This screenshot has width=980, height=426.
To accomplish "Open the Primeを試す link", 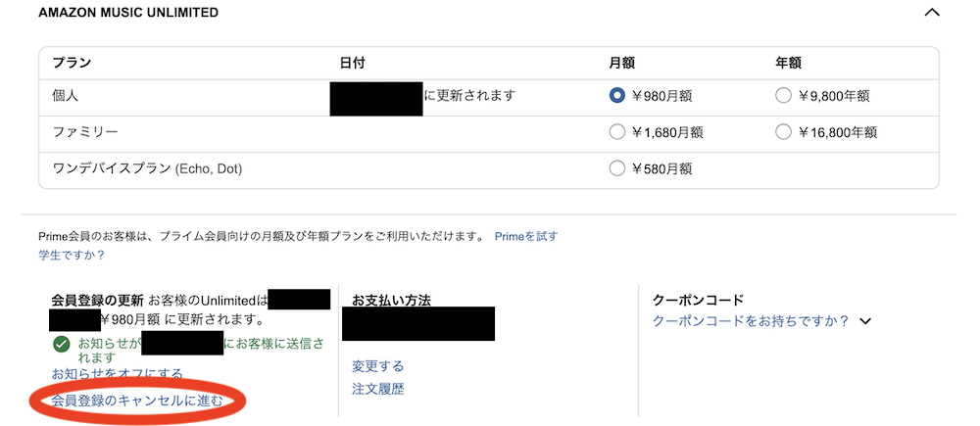I will coord(526,237).
